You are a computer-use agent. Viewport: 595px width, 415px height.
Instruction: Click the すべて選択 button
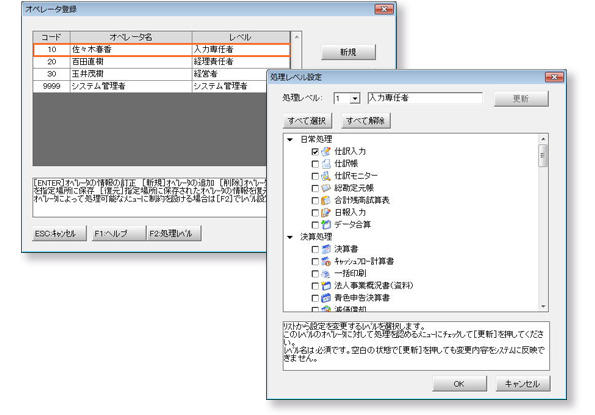tap(307, 121)
